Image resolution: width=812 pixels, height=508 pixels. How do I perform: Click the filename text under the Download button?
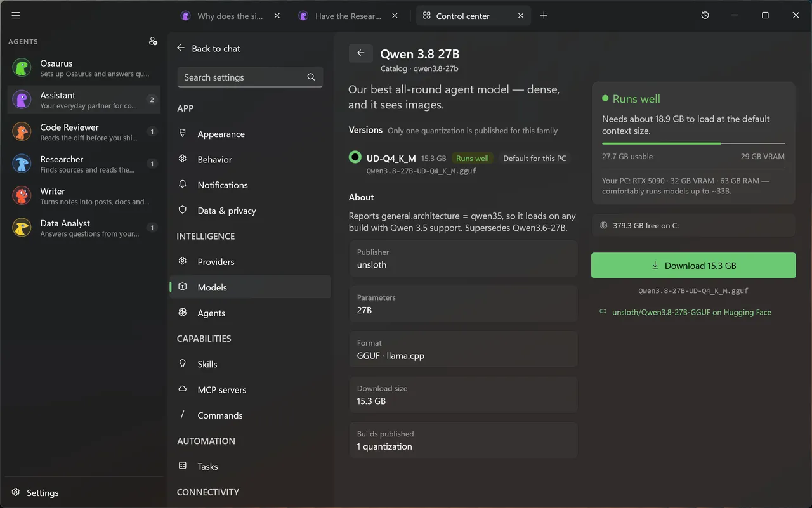693,291
